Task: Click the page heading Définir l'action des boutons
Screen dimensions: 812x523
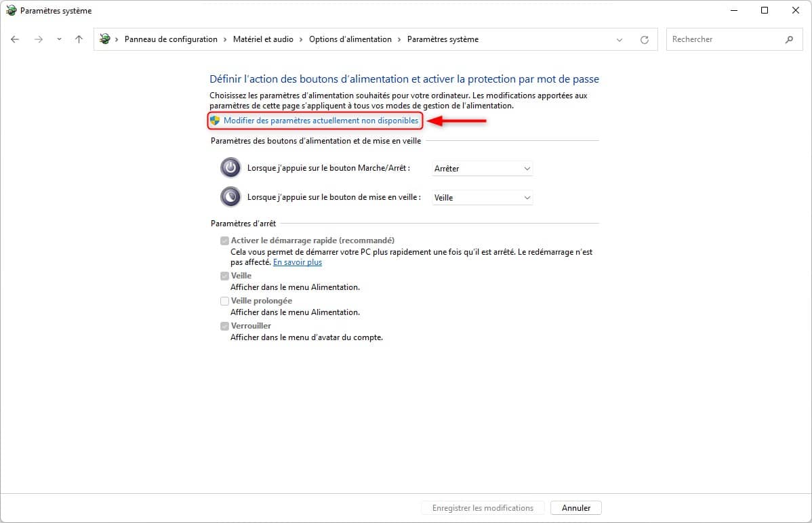Action: [x=404, y=79]
